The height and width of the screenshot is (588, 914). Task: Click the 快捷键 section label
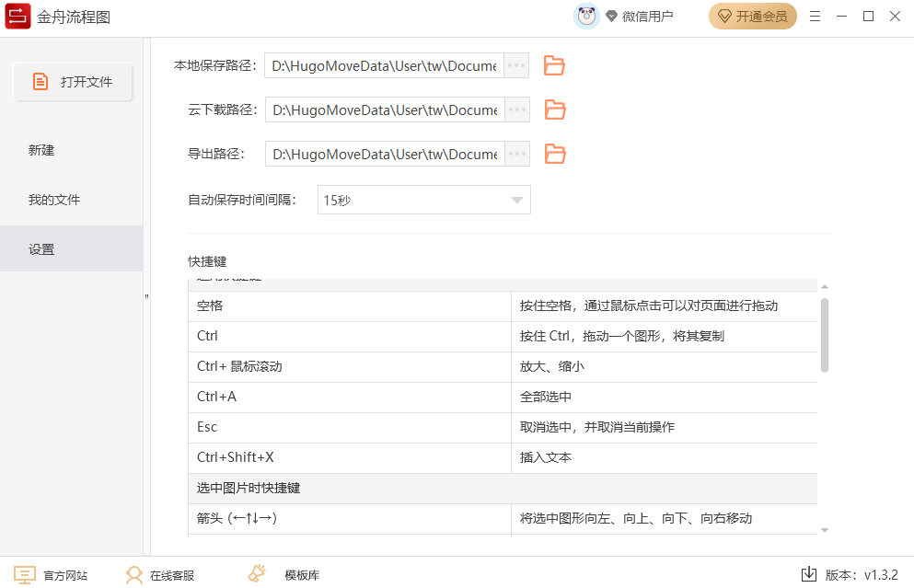click(207, 261)
